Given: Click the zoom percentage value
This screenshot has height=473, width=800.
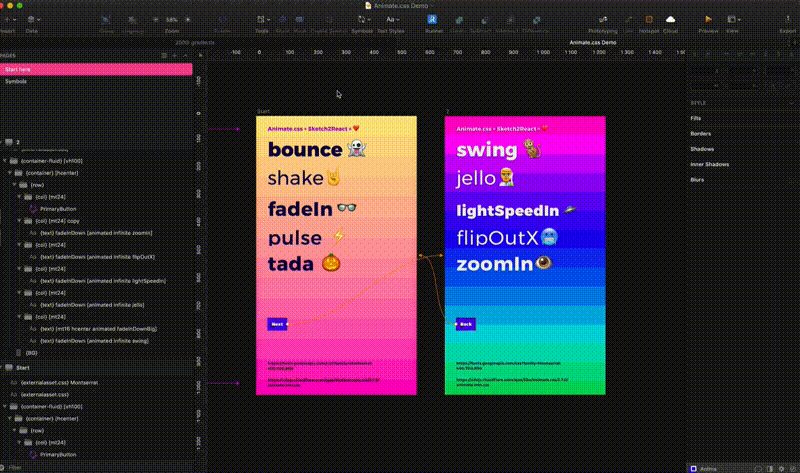Looking at the screenshot, I should [x=171, y=20].
